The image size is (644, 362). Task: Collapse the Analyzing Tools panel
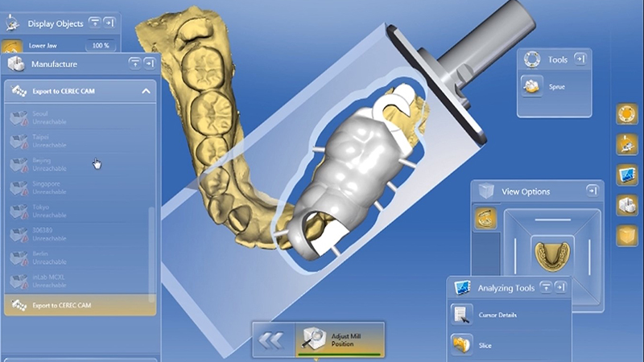[545, 287]
